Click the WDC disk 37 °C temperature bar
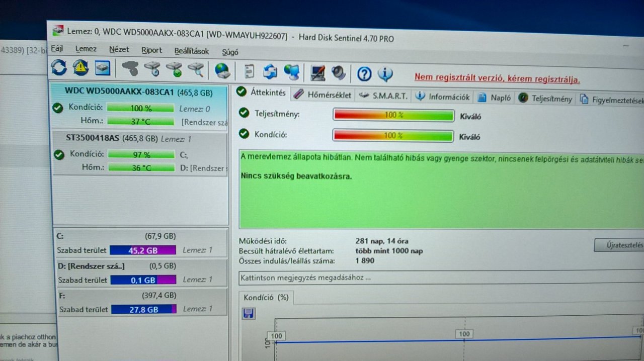The width and height of the screenshot is (644, 361). click(x=141, y=122)
